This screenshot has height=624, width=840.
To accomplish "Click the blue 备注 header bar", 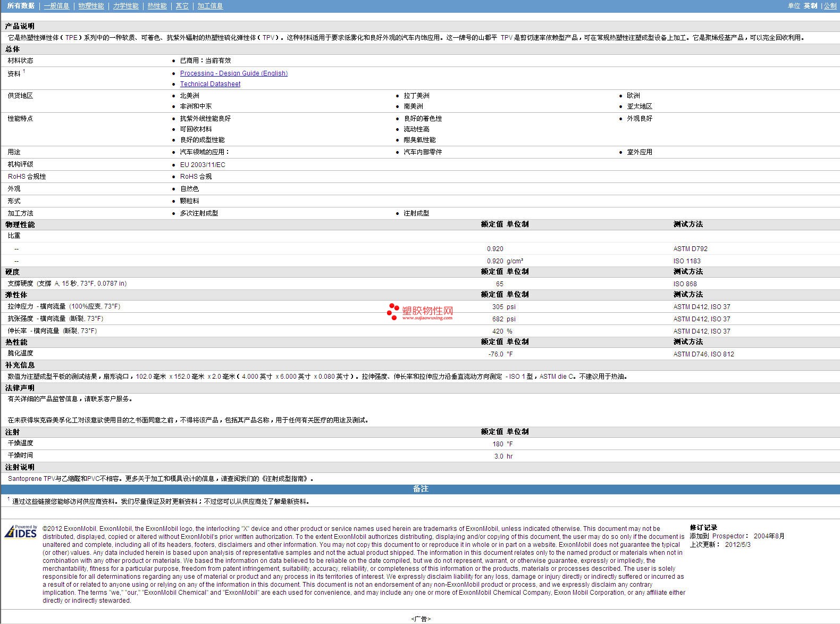I will click(x=420, y=489).
